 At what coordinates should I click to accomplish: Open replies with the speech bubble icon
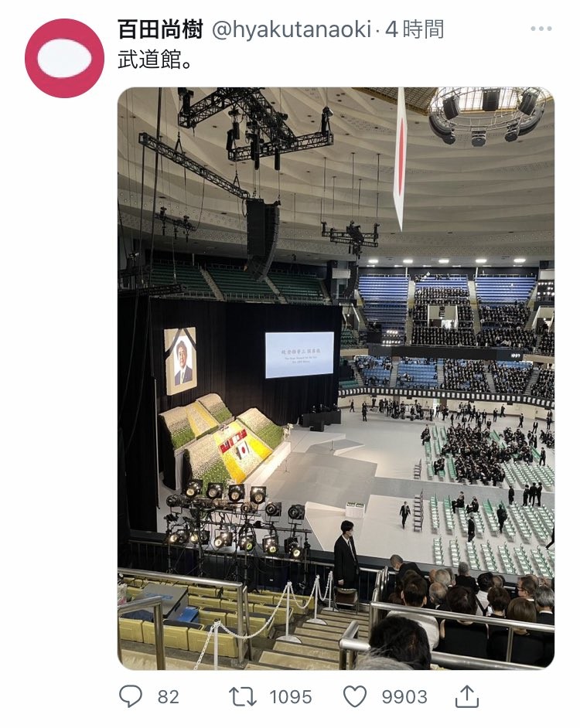click(130, 696)
